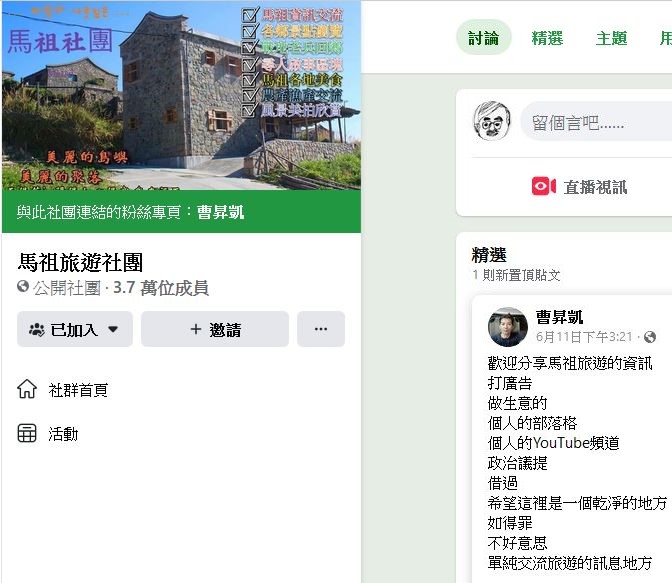Click the globe icon next to post timestamp
Screen dimensions: 672x583
click(650, 337)
